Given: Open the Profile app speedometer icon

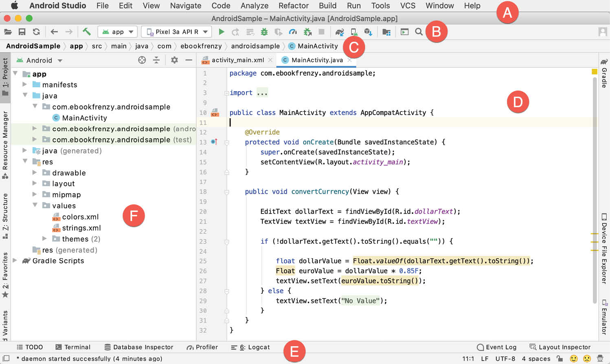Looking at the screenshot, I should (293, 32).
